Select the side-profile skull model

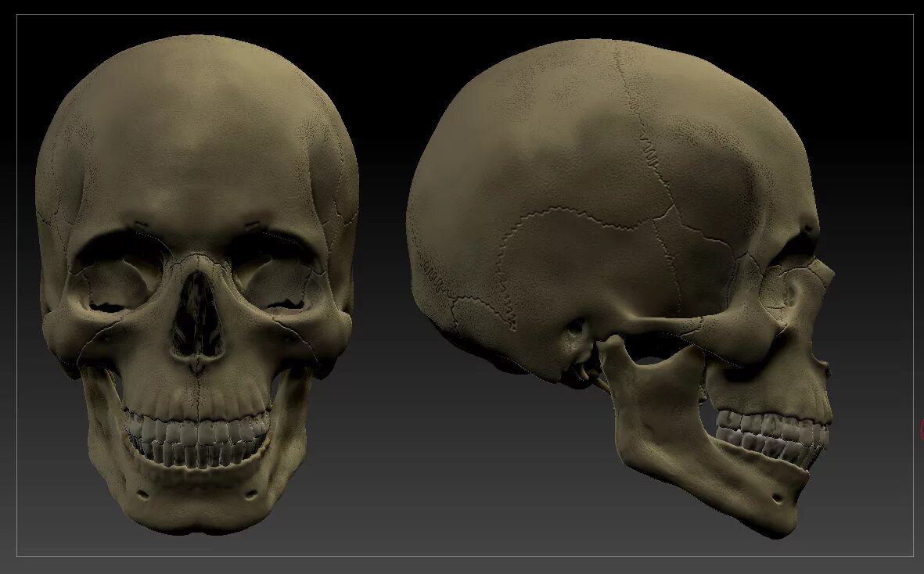pyautogui.click(x=620, y=288)
